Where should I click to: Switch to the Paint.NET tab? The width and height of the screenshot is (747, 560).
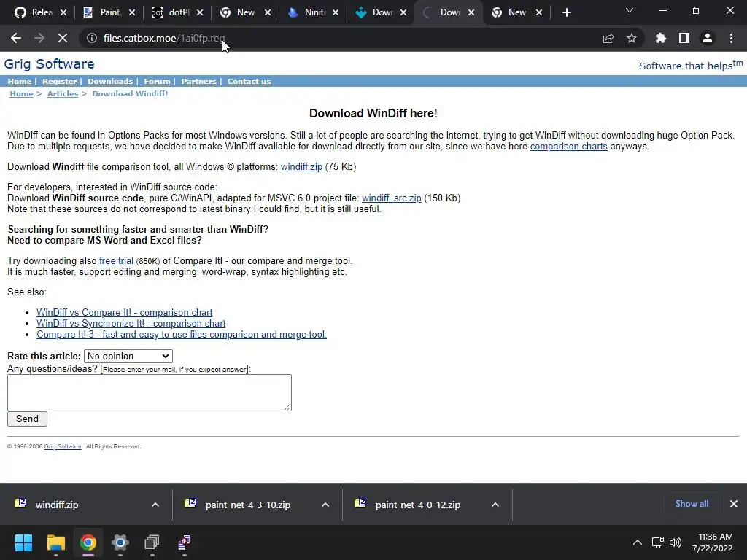[109, 12]
